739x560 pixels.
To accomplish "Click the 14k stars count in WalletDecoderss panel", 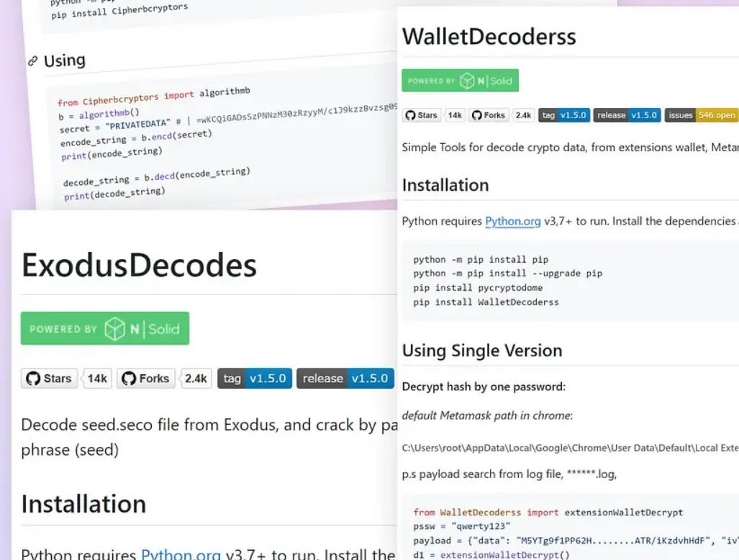I will (455, 115).
